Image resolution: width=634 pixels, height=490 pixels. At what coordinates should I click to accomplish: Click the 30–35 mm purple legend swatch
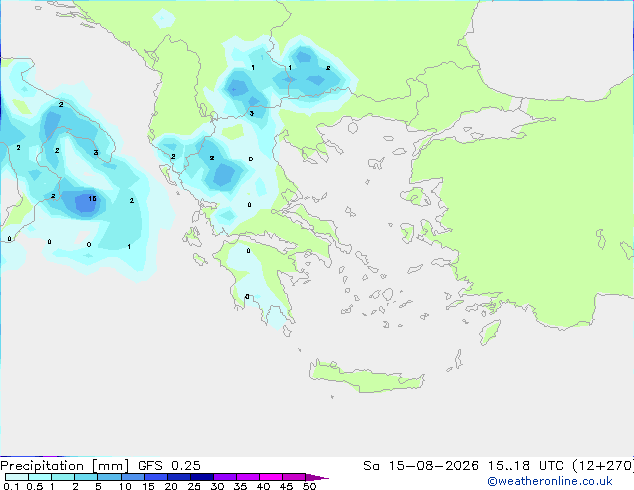pyautogui.click(x=224, y=477)
